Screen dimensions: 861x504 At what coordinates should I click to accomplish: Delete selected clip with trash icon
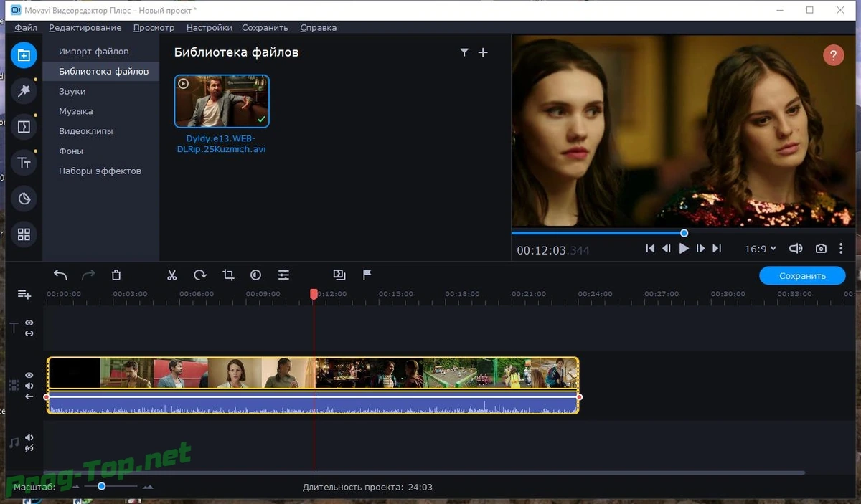(x=116, y=275)
